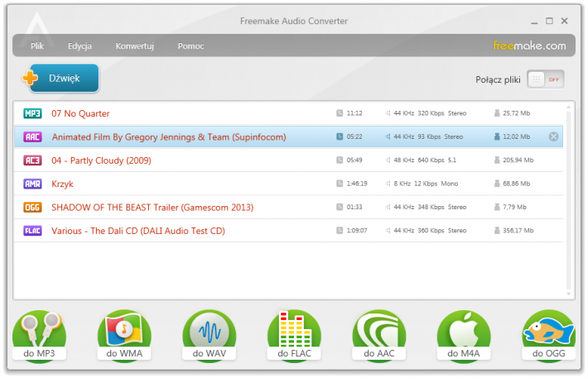The width and height of the screenshot is (588, 378).
Task: Remove the Animated Film track with X icon
Action: (x=553, y=136)
